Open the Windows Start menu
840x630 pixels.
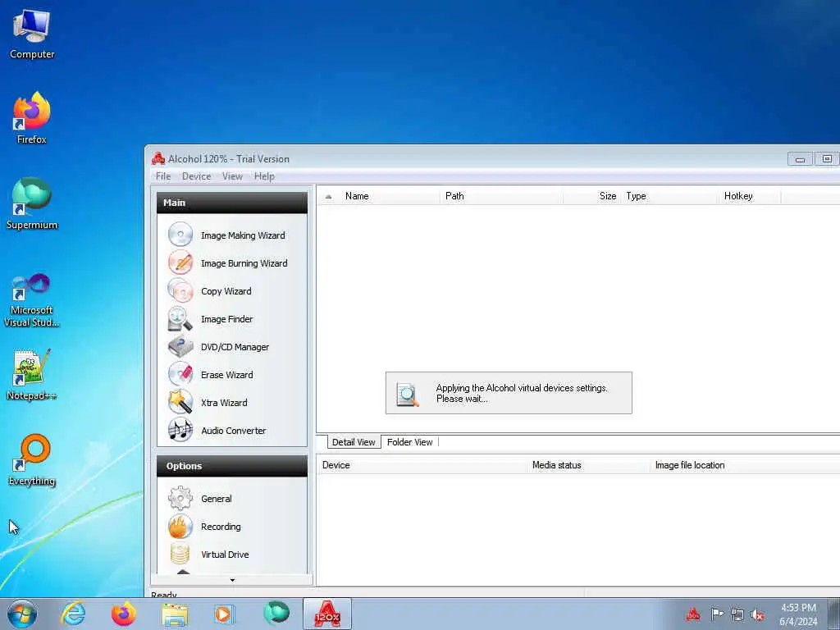point(22,614)
